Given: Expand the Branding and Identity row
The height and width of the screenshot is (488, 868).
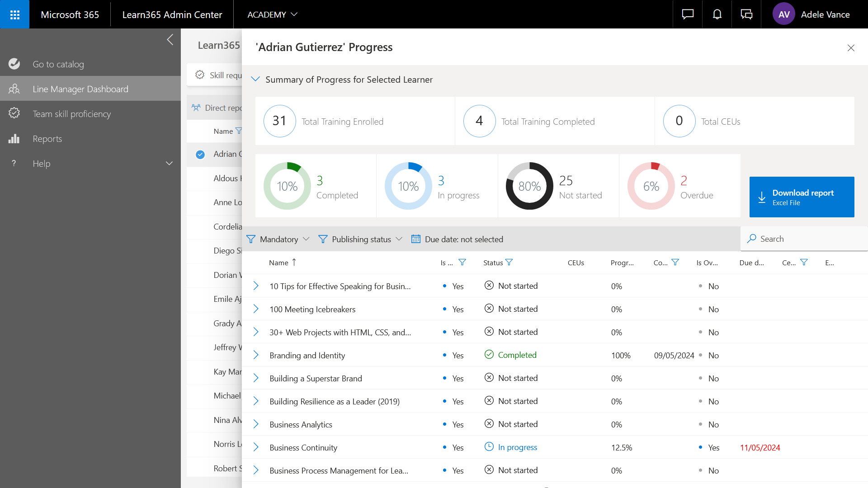Looking at the screenshot, I should coord(256,355).
